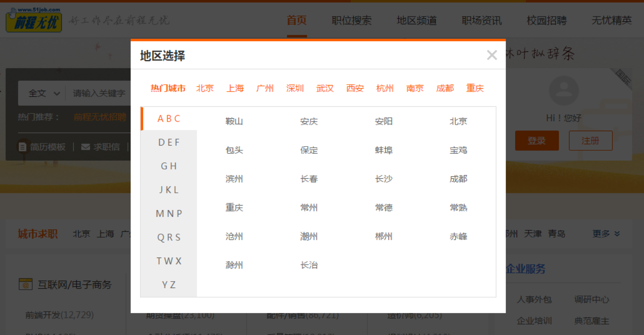
Task: Select city 常德 from the list
Action: click(384, 208)
